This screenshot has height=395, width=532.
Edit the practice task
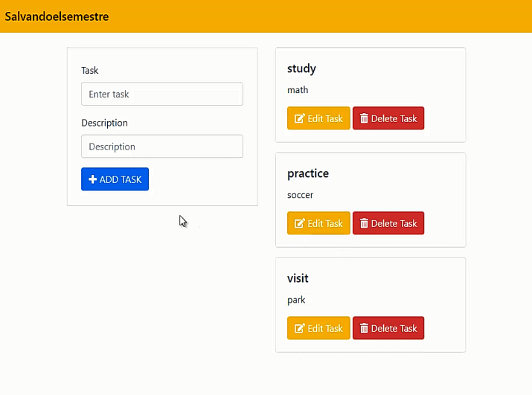(318, 223)
